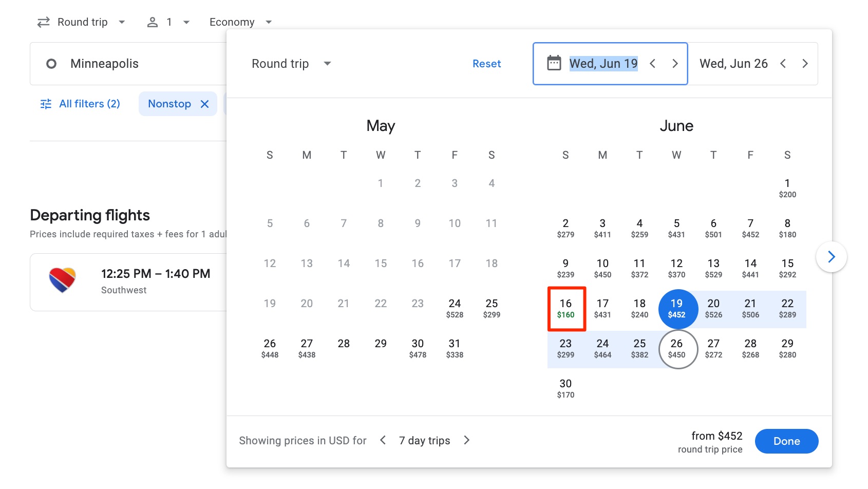Click the origin circle icon beside Minneapolis

click(51, 63)
